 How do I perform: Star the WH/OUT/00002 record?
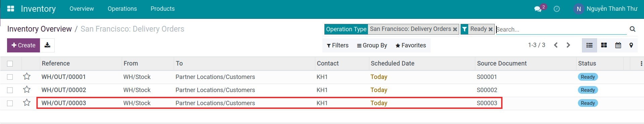click(x=27, y=90)
